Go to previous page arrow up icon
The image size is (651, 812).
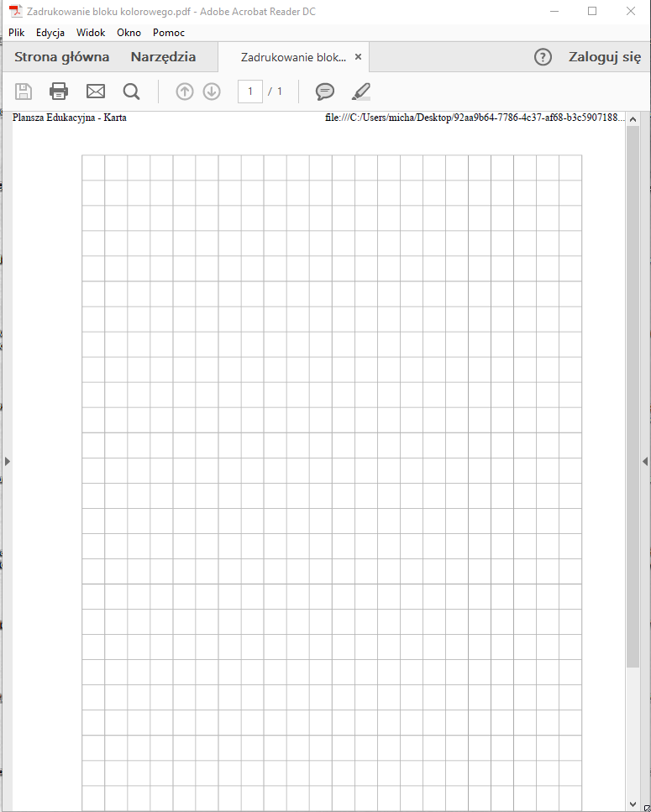tap(184, 92)
